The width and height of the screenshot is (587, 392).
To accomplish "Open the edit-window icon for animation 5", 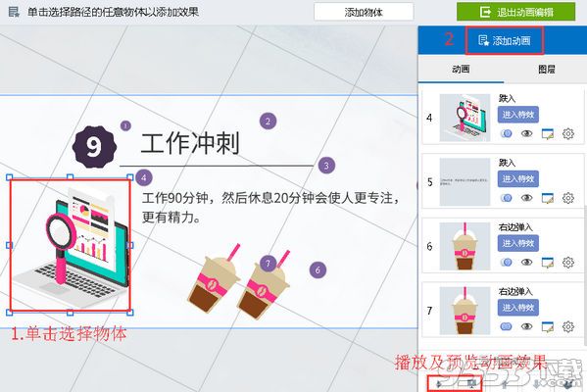I will click(x=548, y=198).
